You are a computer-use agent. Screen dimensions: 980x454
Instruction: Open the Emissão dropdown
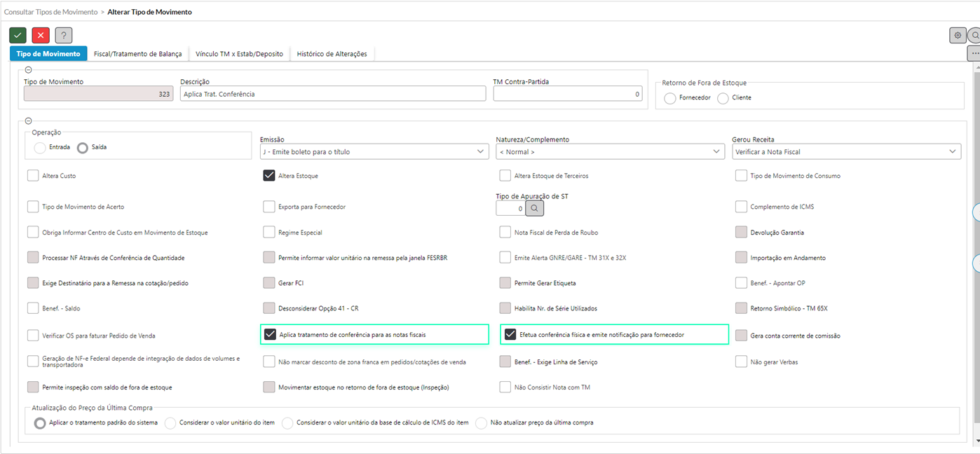[374, 151]
